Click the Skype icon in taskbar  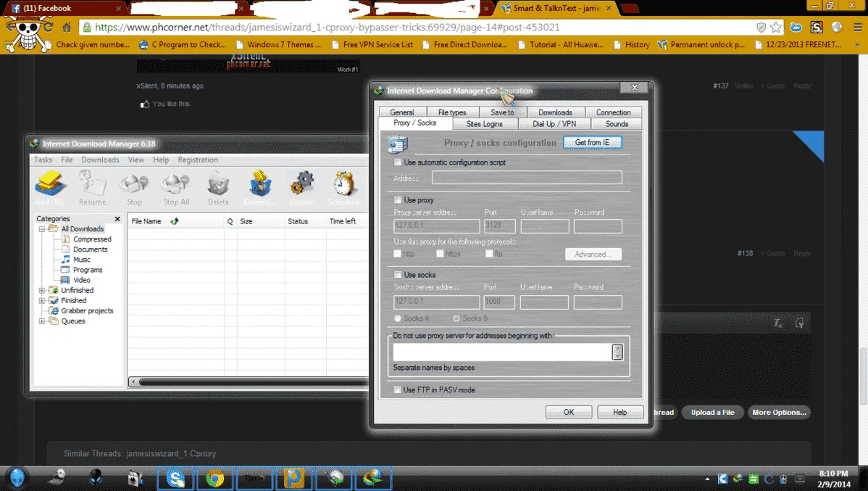(x=175, y=478)
